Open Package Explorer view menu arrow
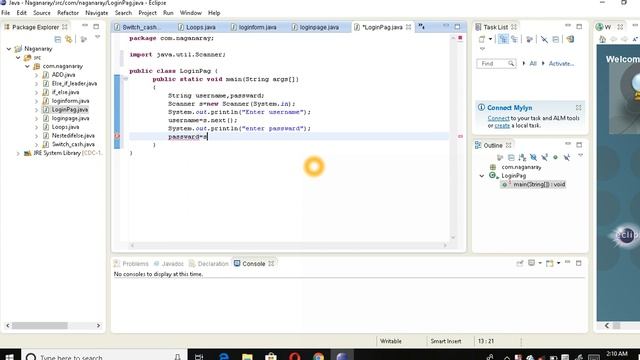The height and width of the screenshot is (360, 640). coord(98,37)
